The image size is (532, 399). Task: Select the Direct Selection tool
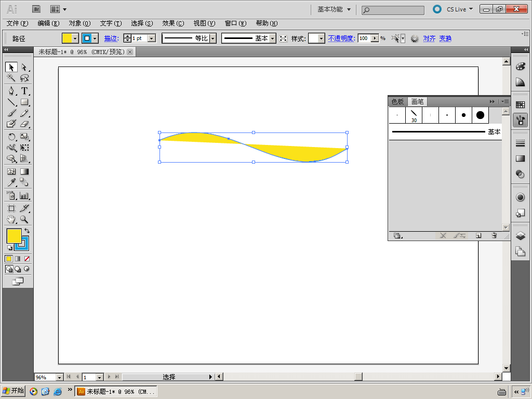click(24, 67)
